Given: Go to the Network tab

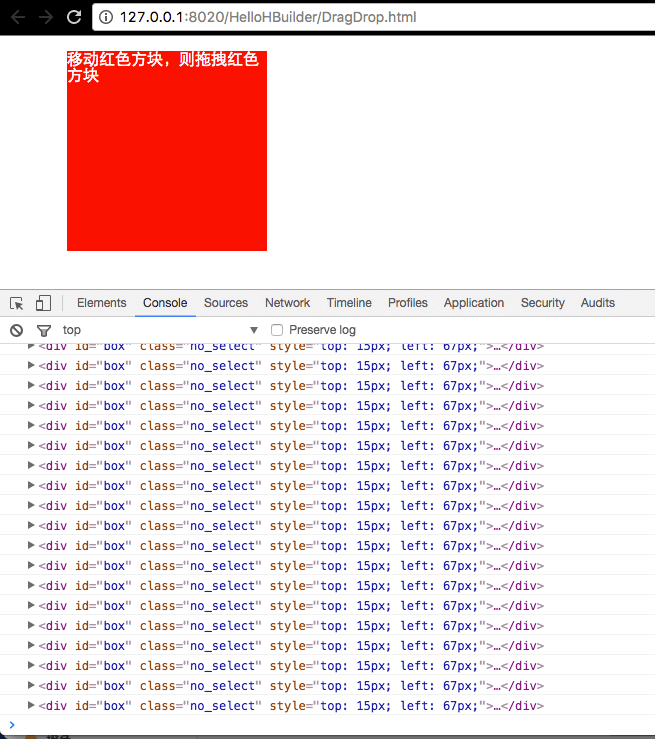Looking at the screenshot, I should [x=287, y=303].
